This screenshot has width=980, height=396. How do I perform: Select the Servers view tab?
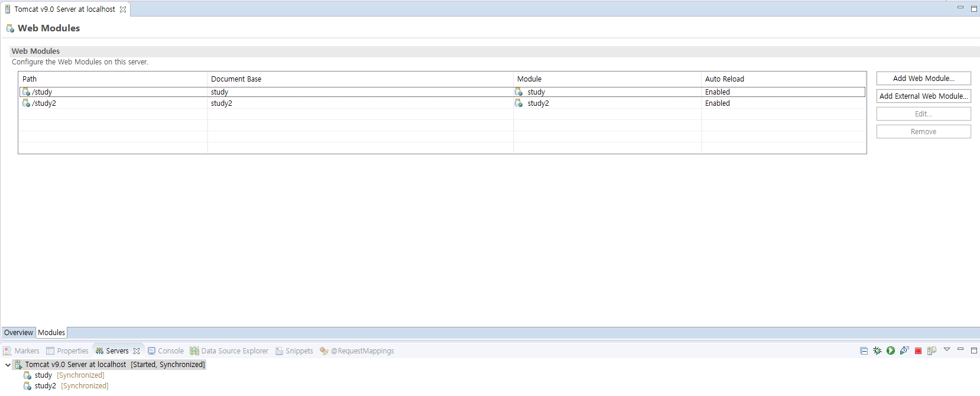click(x=117, y=351)
